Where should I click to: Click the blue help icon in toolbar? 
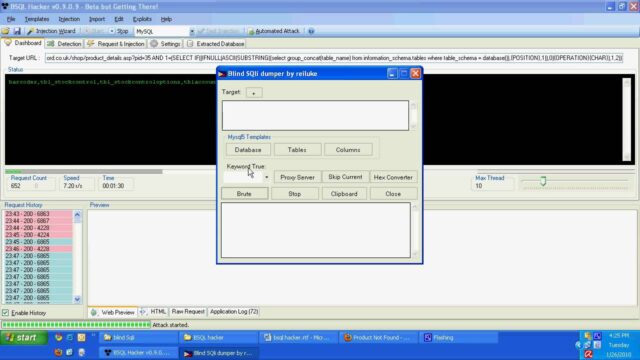coord(311,31)
